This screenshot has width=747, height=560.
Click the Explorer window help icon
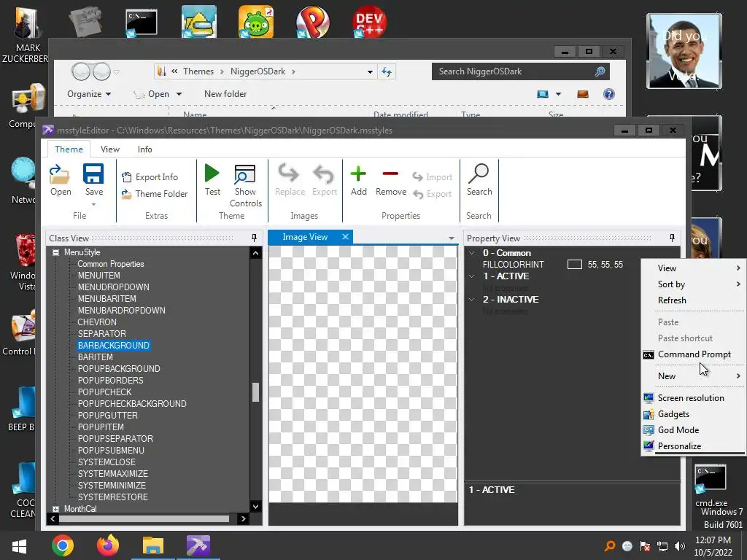tap(609, 94)
